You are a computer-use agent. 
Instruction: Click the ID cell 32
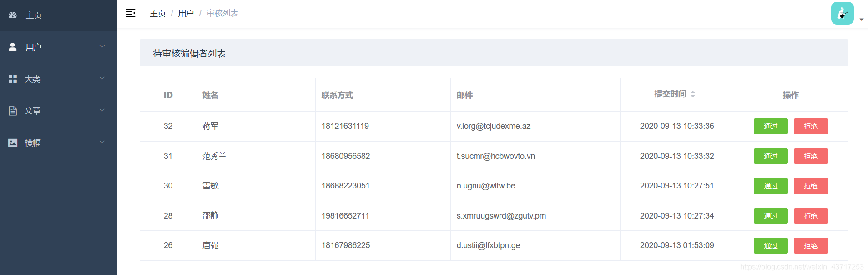pos(168,126)
